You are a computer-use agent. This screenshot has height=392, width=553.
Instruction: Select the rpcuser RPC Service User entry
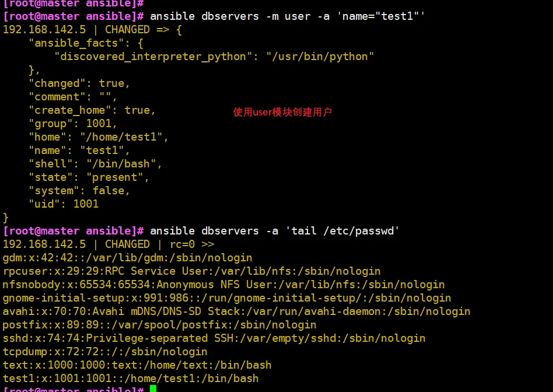pos(192,271)
